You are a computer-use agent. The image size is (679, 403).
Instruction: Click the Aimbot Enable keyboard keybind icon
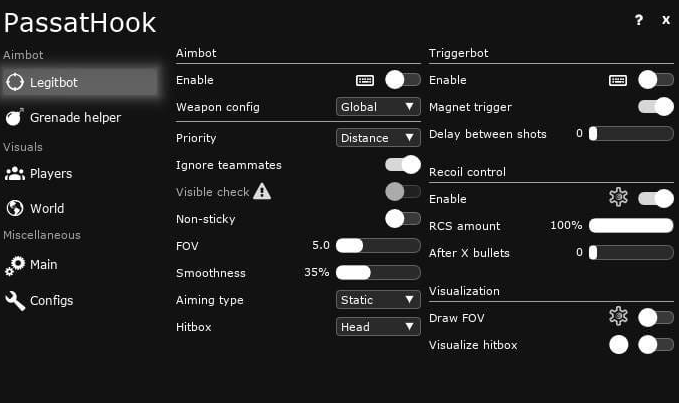(x=364, y=80)
